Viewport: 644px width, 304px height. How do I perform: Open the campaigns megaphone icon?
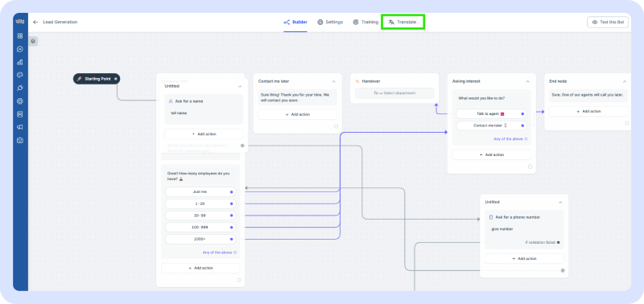click(19, 127)
